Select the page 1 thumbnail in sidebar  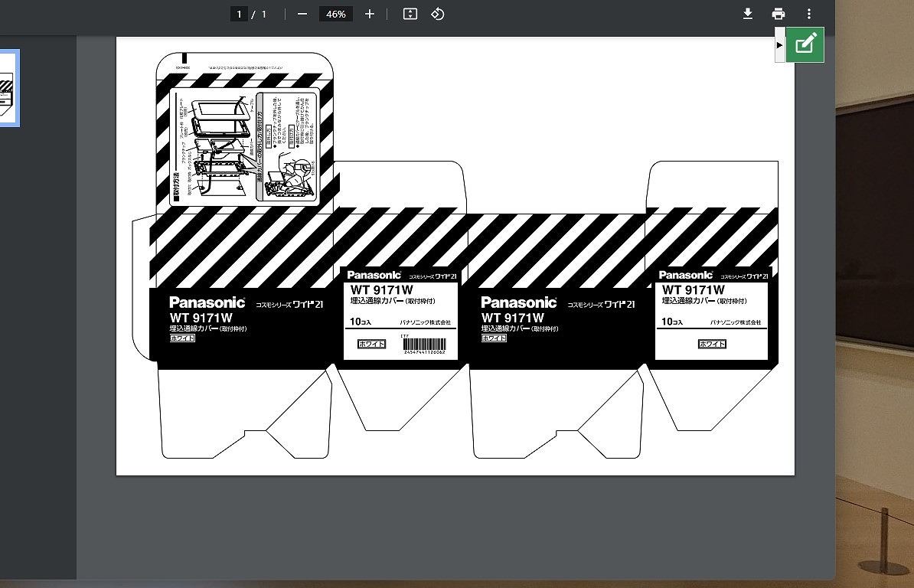[9, 88]
